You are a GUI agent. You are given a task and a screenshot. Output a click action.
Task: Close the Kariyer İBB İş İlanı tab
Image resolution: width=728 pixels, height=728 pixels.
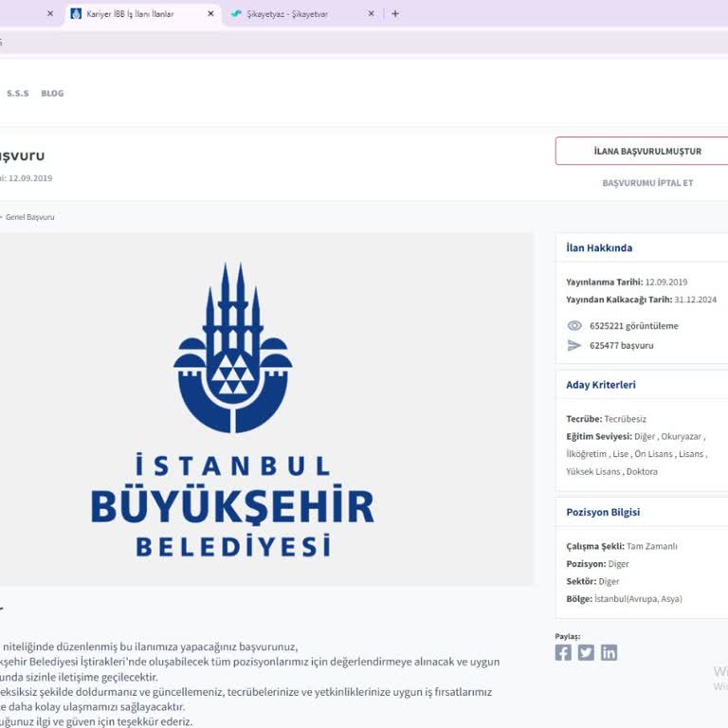point(210,14)
